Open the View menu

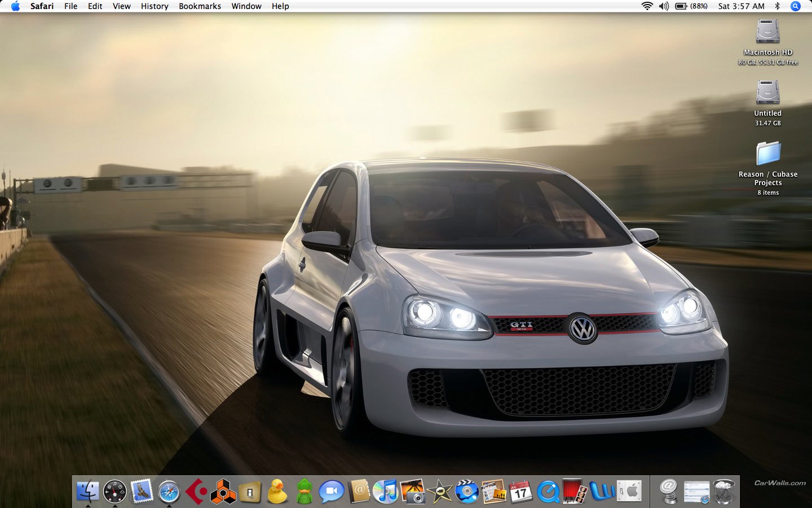tap(121, 6)
